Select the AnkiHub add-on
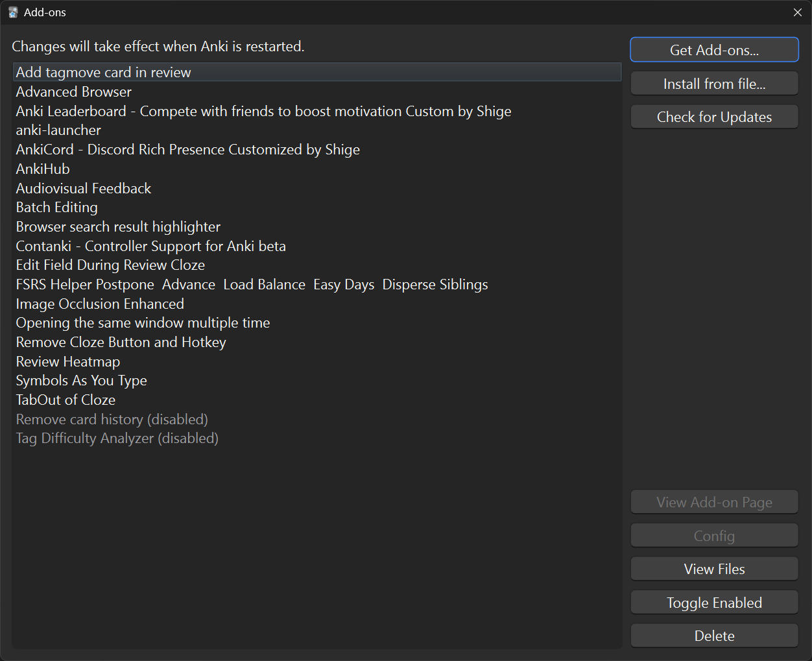Screen dimensions: 812x661 [x=317, y=169]
